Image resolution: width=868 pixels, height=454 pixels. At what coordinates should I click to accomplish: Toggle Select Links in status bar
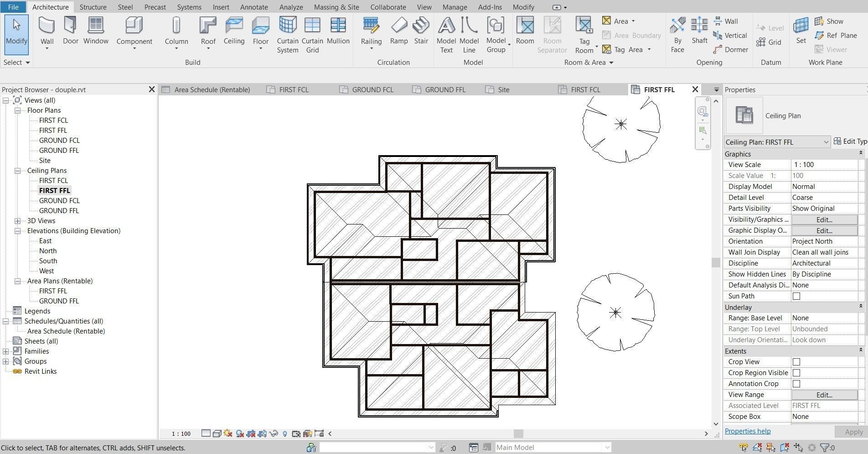point(744,448)
